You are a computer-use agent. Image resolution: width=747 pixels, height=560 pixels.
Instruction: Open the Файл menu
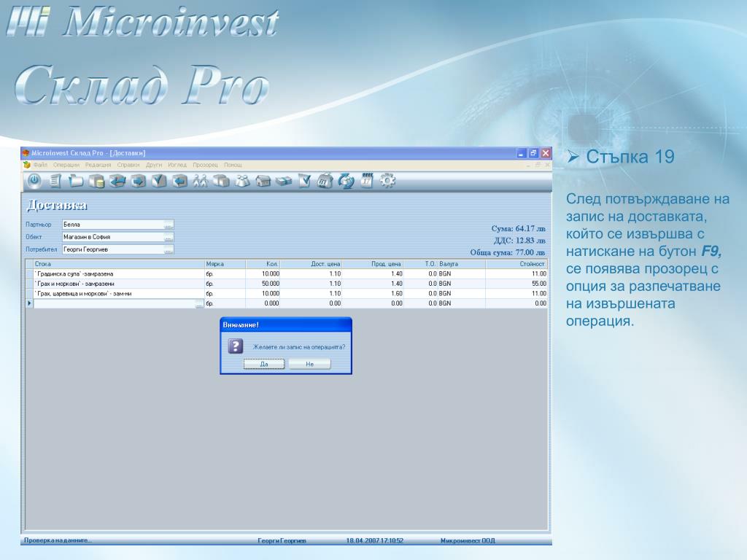tap(40, 165)
